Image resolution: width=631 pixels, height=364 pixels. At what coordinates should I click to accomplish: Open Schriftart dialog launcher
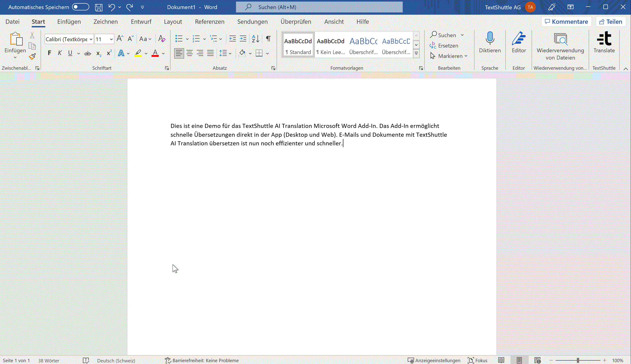coord(167,68)
